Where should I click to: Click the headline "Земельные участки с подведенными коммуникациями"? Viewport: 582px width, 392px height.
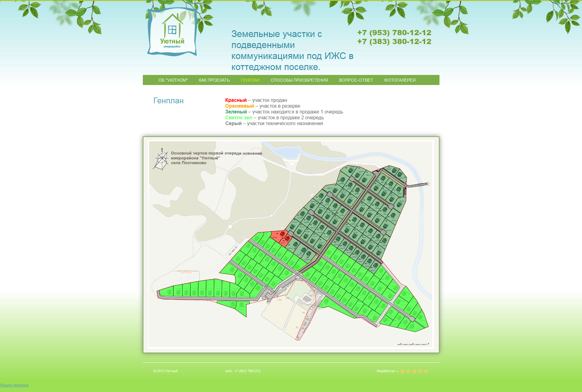pos(292,50)
